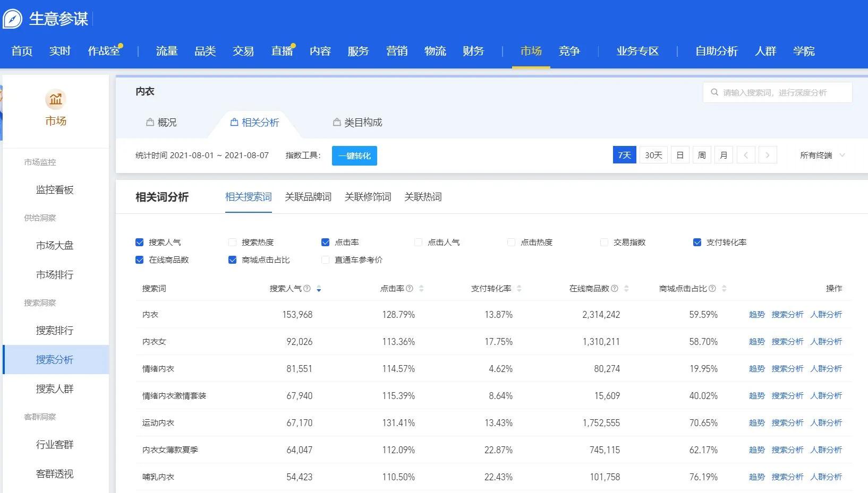Select the 月 period button
Viewport: 868px width, 493px height.
(724, 155)
